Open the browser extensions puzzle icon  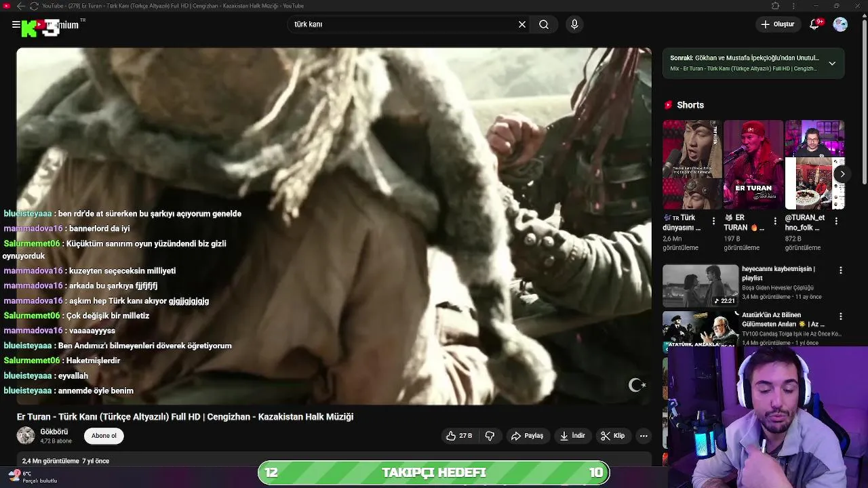click(775, 5)
